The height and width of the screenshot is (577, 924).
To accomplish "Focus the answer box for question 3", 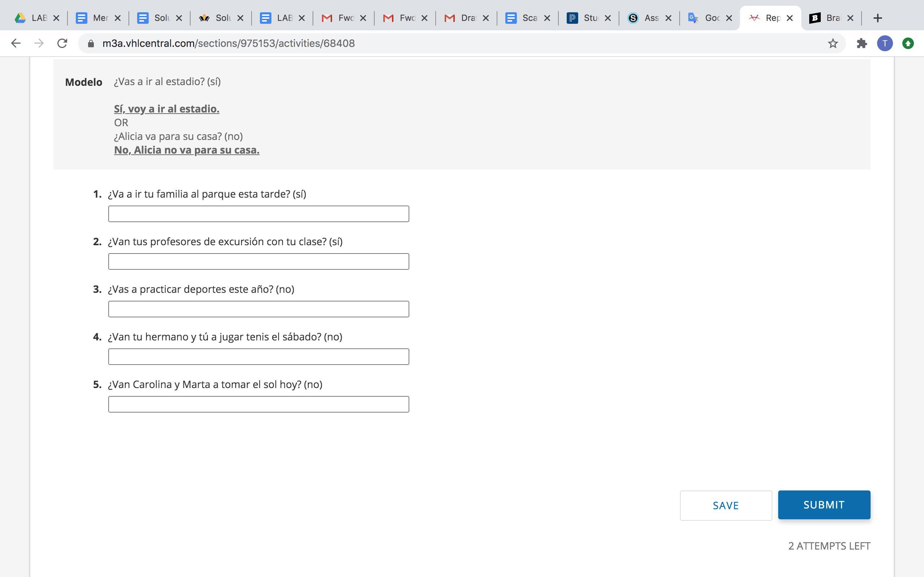I will (258, 309).
